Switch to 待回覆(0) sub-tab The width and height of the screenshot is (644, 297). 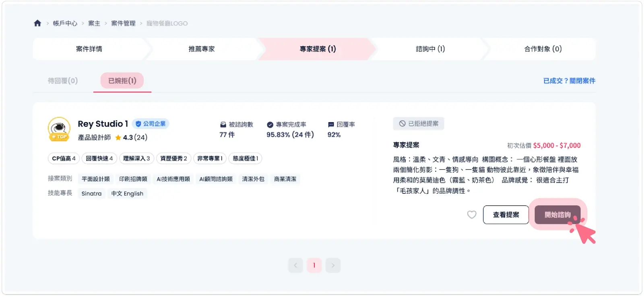click(63, 81)
